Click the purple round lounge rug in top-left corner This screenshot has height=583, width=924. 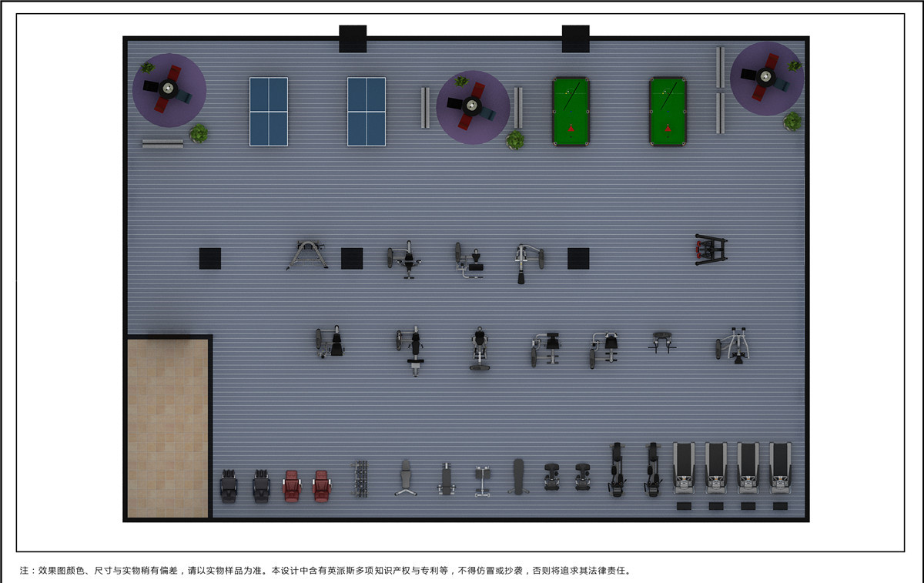tap(169, 90)
